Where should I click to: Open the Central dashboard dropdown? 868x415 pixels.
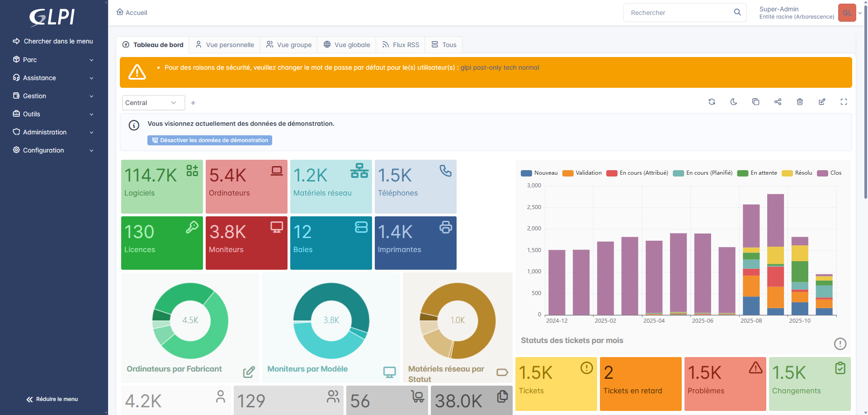click(153, 103)
